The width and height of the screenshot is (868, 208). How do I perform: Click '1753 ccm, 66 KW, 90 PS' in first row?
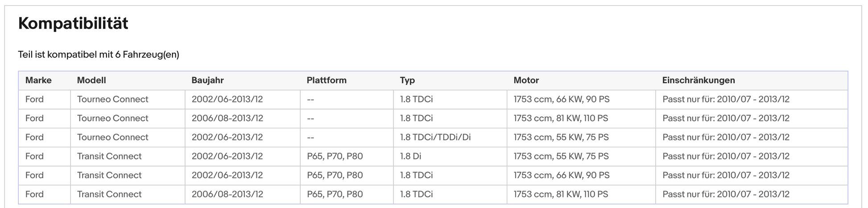[x=561, y=99]
